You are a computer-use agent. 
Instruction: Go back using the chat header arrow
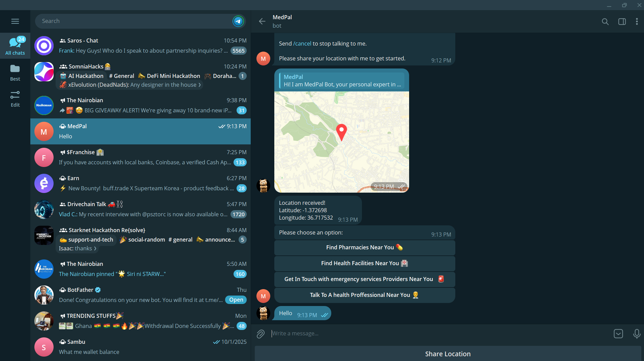coord(262,21)
